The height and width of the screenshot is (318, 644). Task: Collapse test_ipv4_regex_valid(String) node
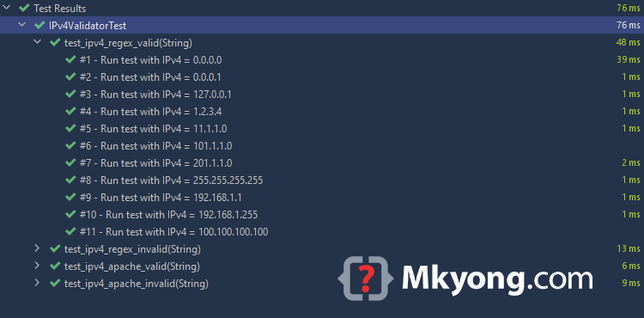click(x=38, y=42)
